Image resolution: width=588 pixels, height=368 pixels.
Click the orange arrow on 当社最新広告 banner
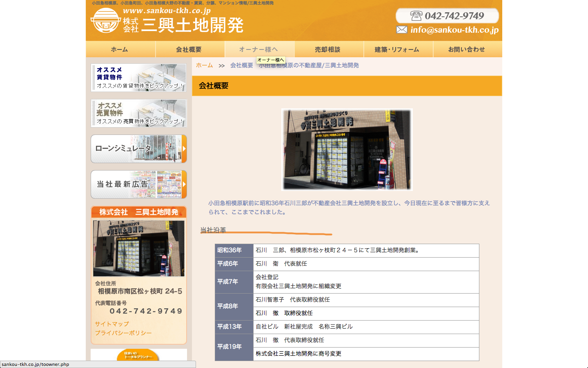tap(184, 184)
